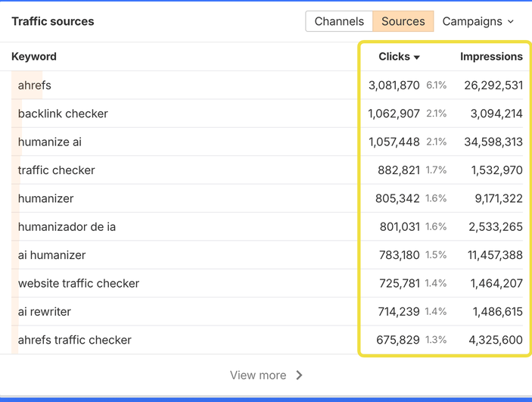The width and height of the screenshot is (532, 402).
Task: Click the 1.5% share for ai humanizer
Action: 437,255
